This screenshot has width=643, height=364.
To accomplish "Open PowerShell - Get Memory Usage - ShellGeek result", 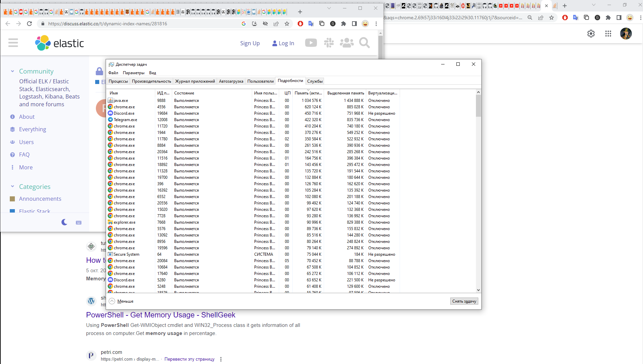I will tap(161, 315).
